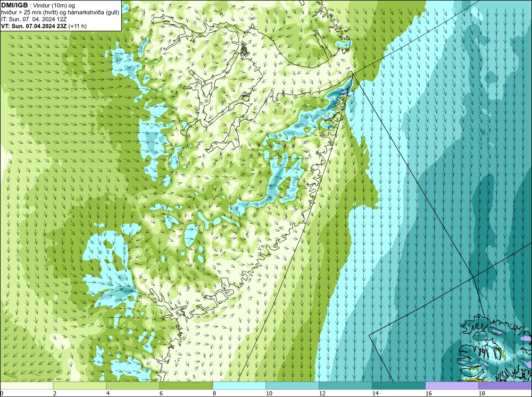Screen dimensions: 532x397
Task: Click the 4–6 m/s green legend swatch
Action: click(x=133, y=386)
